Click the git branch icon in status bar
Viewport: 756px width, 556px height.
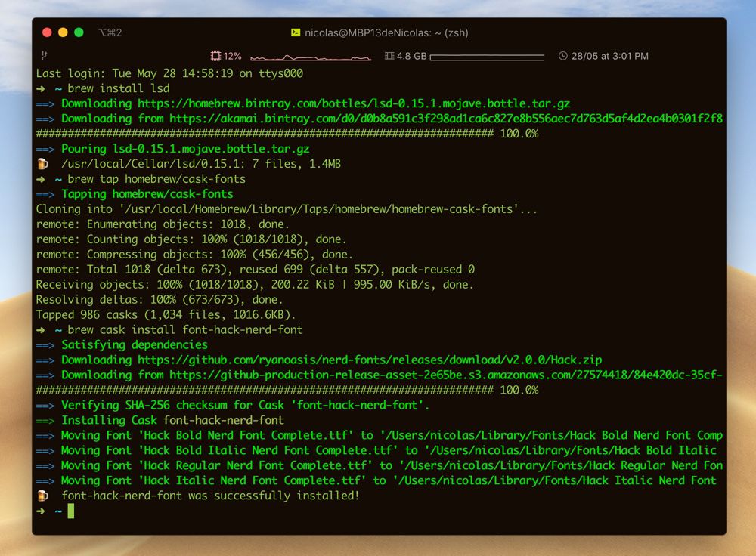click(x=45, y=55)
